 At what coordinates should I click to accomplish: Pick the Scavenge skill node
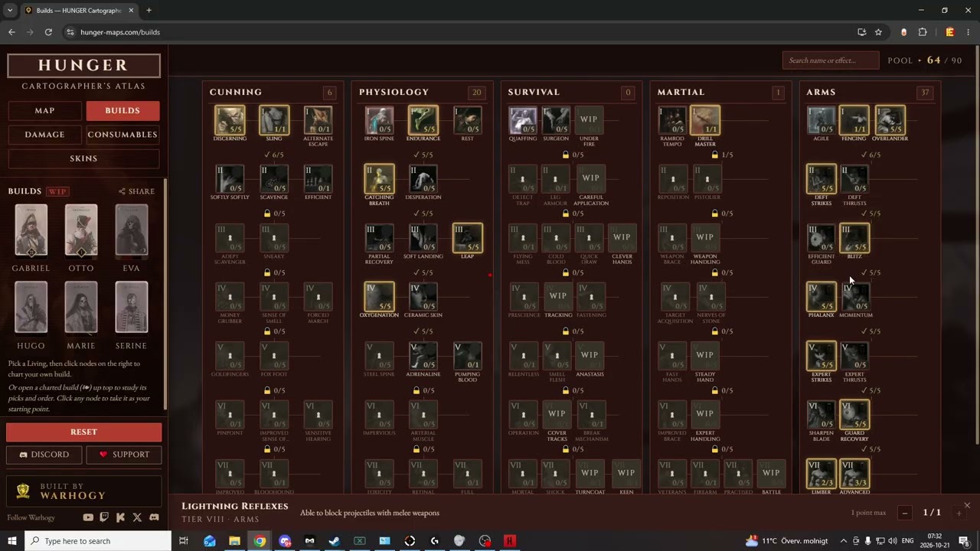[274, 179]
